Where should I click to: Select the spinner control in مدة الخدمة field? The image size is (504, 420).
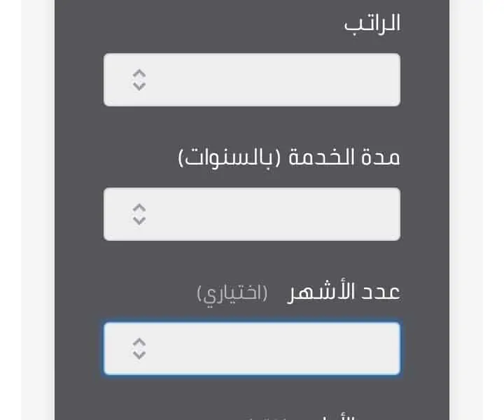pyautogui.click(x=139, y=214)
